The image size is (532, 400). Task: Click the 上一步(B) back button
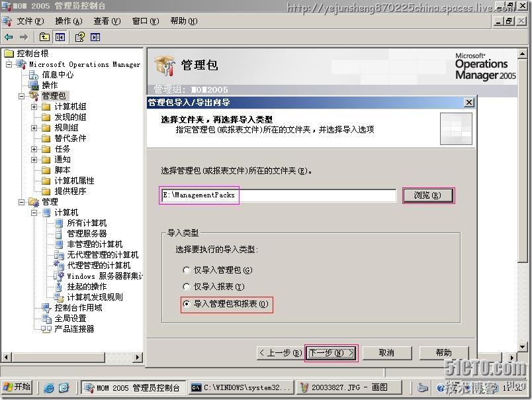[281, 353]
